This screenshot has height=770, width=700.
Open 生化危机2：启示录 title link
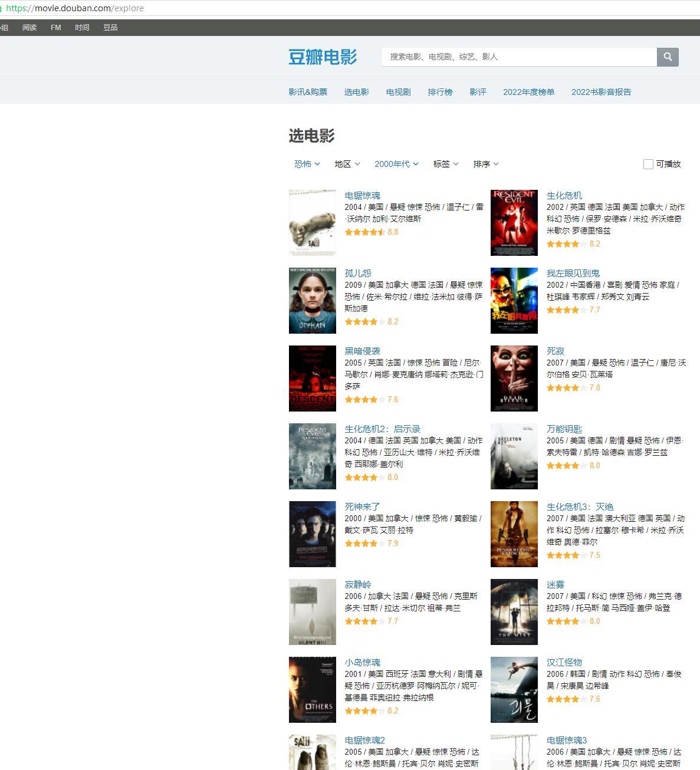pyautogui.click(x=383, y=429)
